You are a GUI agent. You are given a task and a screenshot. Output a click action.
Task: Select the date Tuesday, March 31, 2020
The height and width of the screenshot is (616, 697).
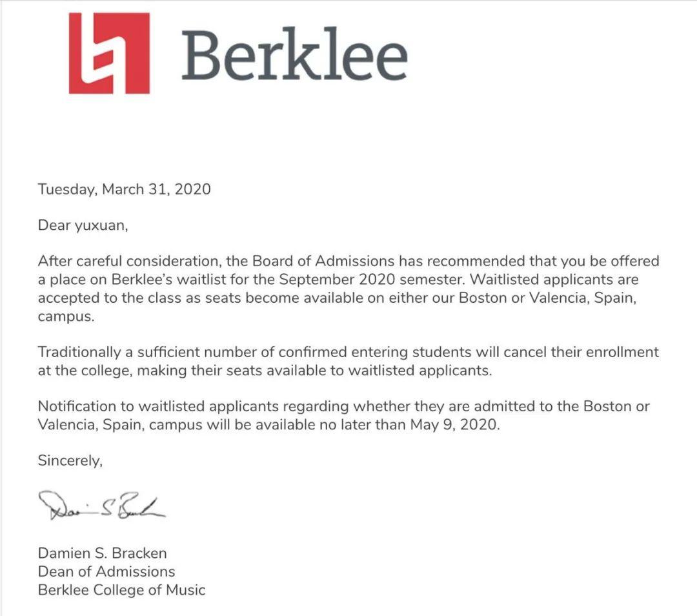click(124, 189)
